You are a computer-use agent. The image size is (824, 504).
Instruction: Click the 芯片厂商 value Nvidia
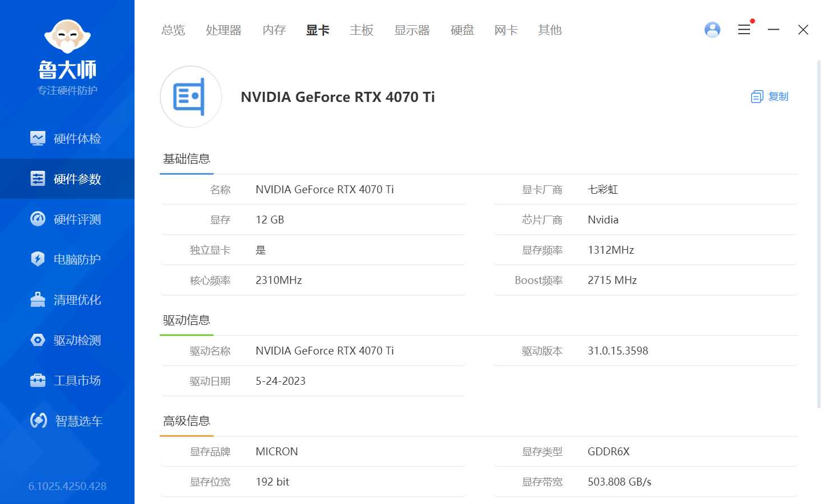pos(603,220)
